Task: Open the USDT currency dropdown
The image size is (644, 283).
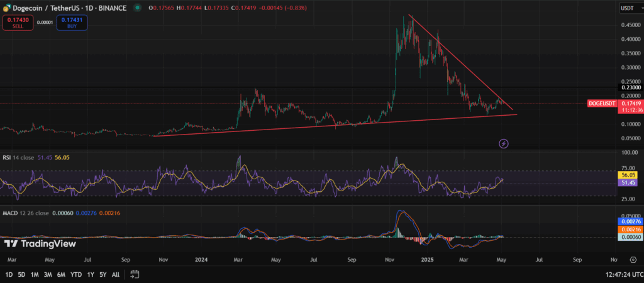Action: pos(630,8)
